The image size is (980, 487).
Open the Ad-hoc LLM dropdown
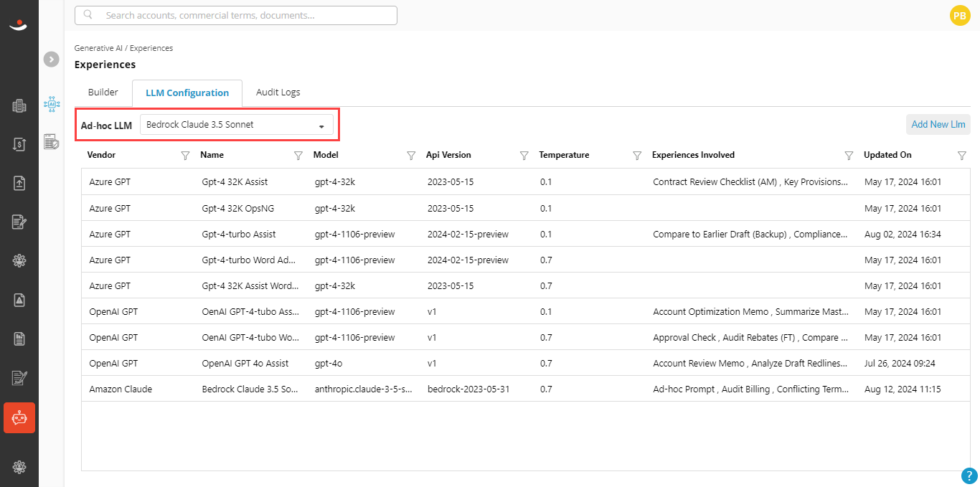(x=237, y=125)
